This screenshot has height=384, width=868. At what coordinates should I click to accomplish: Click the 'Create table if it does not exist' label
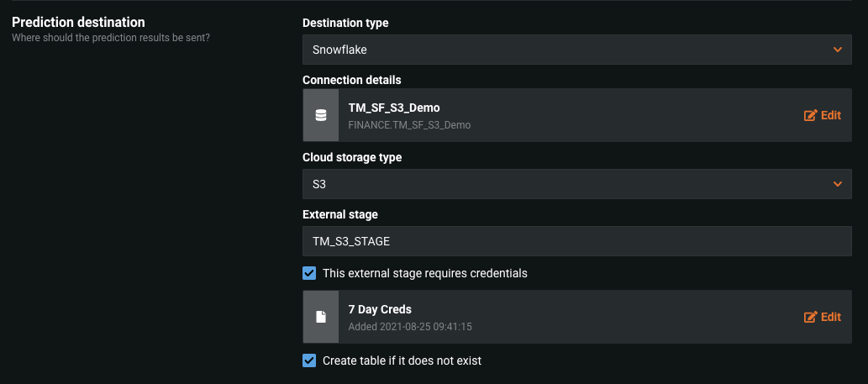402,360
